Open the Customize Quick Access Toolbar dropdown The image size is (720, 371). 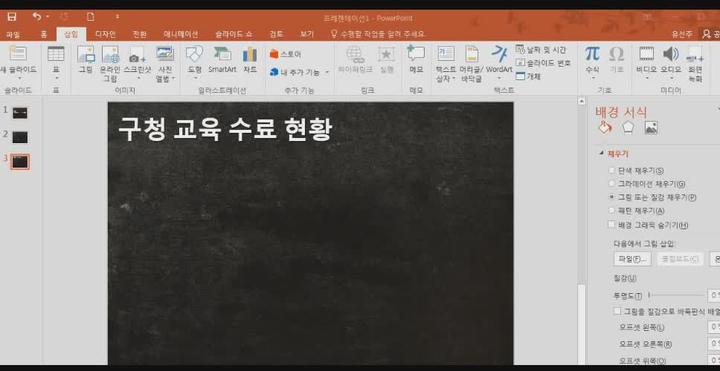(x=117, y=17)
